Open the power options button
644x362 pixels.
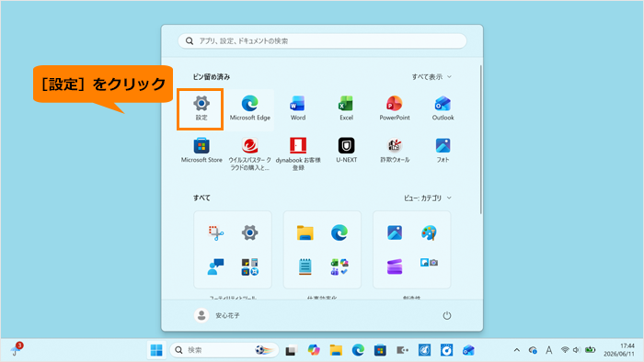click(447, 316)
